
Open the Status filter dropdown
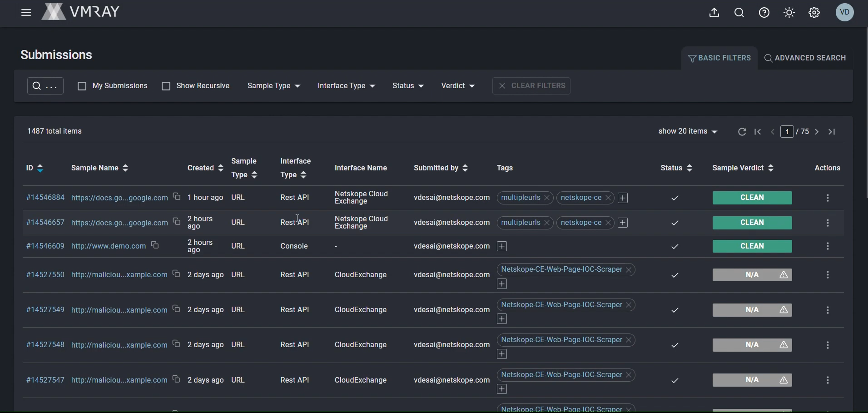click(408, 86)
